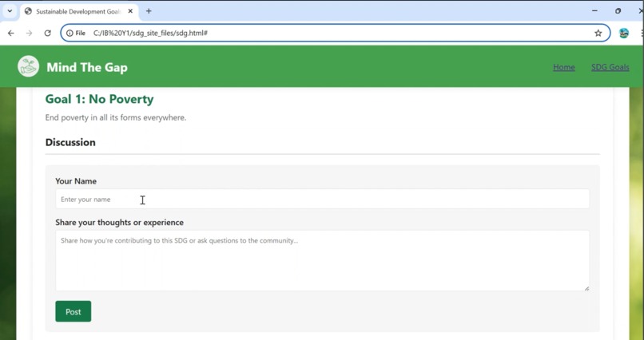Go to the Home link

[564, 67]
